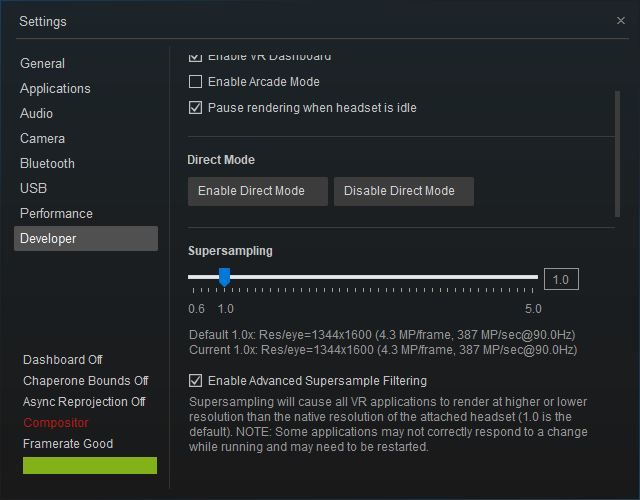Switch to the Performance section
This screenshot has width=640, height=500.
[56, 213]
